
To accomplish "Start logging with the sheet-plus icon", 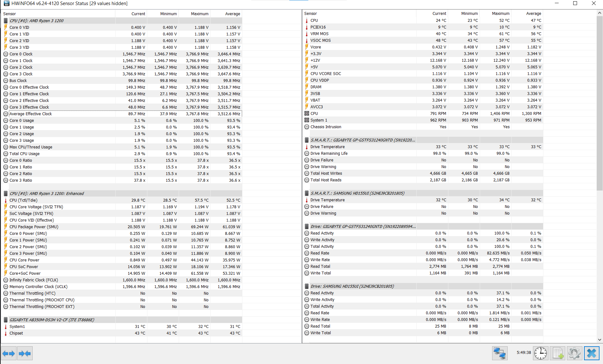I will coord(557,353).
